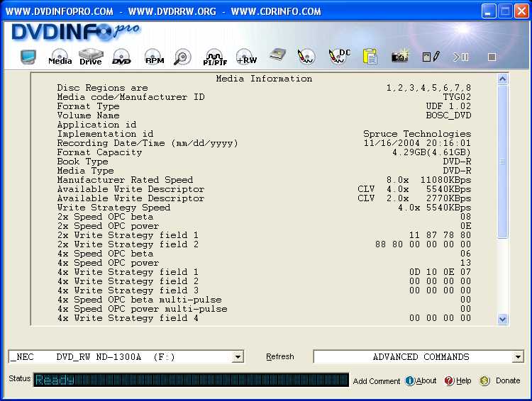532x401 pixels.
Task: Click the Ready status progress bar
Action: coord(191,380)
